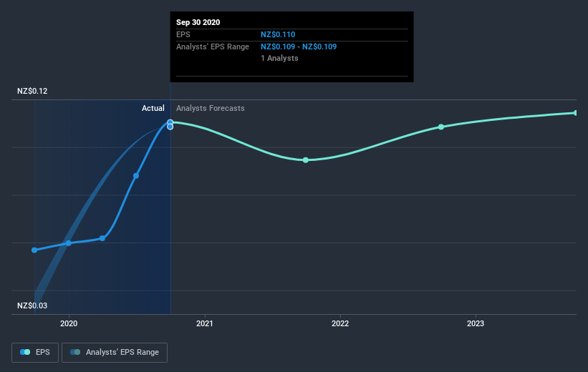This screenshot has width=588, height=372.
Task: Toggle the Analysts' EPS Range legend button
Action: [115, 353]
